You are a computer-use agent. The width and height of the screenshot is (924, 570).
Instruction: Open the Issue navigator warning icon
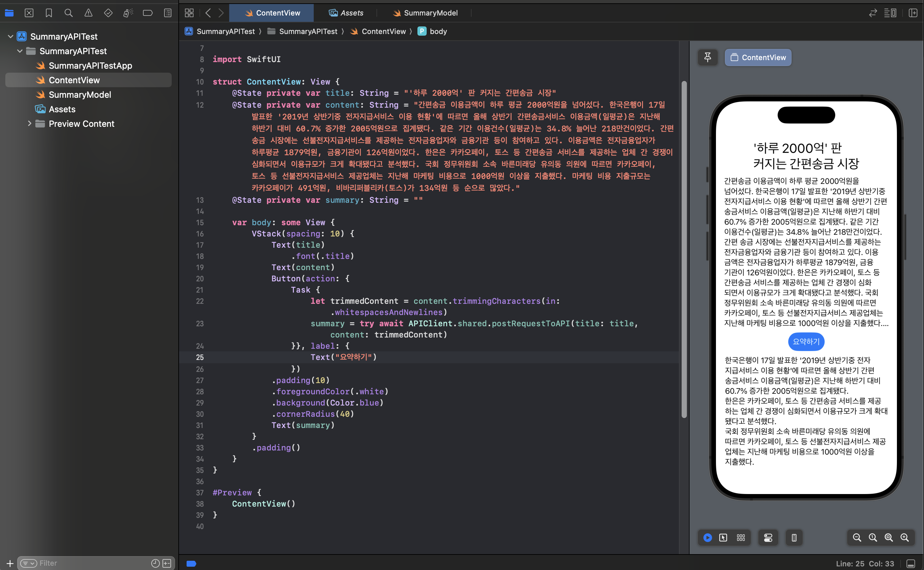88,13
